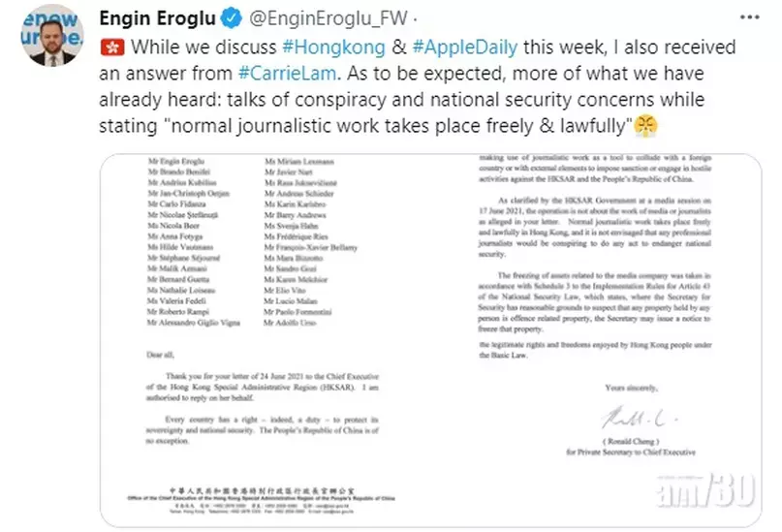The height and width of the screenshot is (532, 782).
Task: Click the am730 watermark logo
Action: tap(705, 490)
